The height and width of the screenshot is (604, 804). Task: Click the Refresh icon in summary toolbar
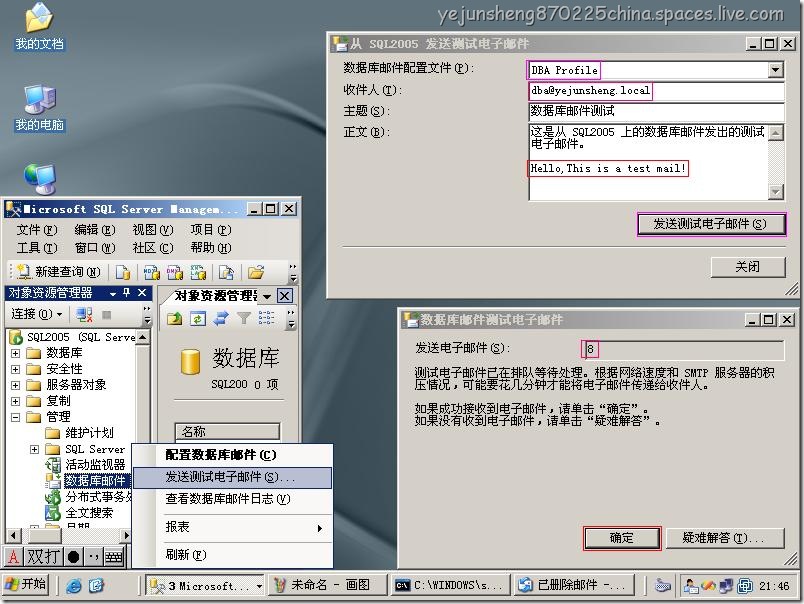click(x=197, y=318)
